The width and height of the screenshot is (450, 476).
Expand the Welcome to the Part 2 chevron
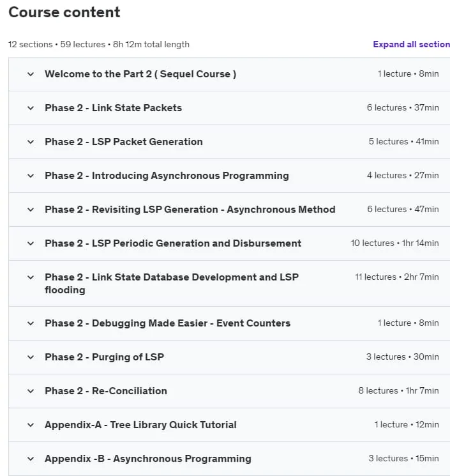(31, 74)
